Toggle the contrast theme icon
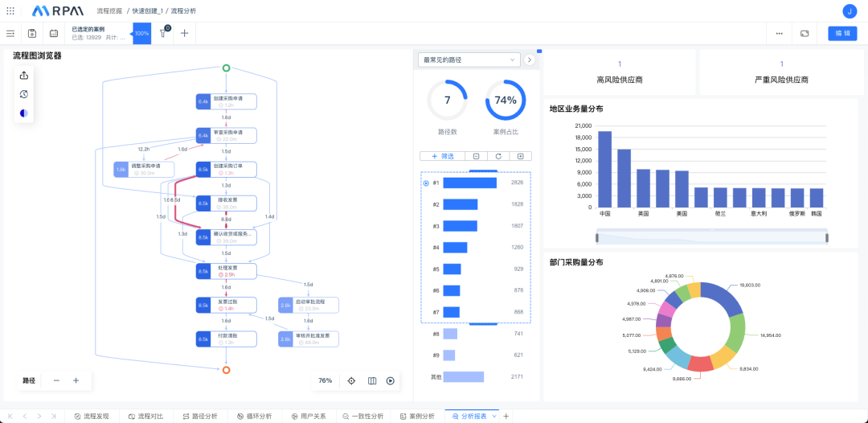868x423 pixels. click(x=24, y=113)
